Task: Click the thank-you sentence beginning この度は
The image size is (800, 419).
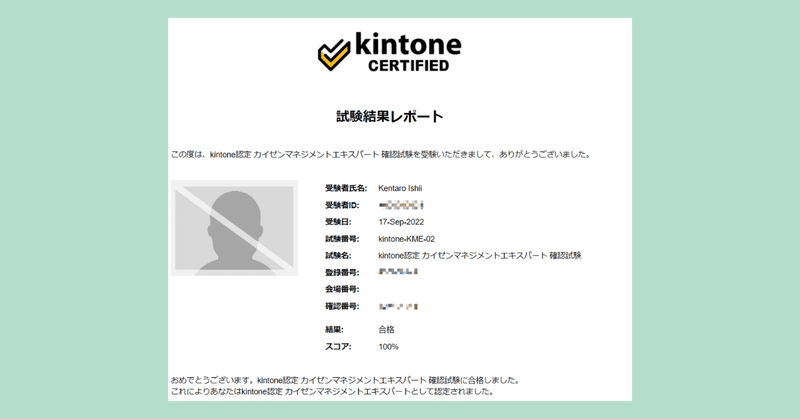Action: pyautogui.click(x=381, y=154)
